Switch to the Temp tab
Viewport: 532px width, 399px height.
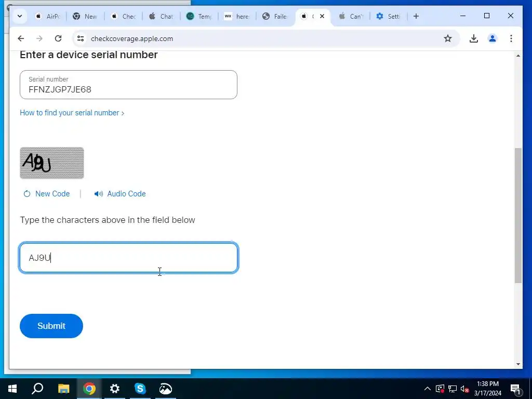click(199, 16)
